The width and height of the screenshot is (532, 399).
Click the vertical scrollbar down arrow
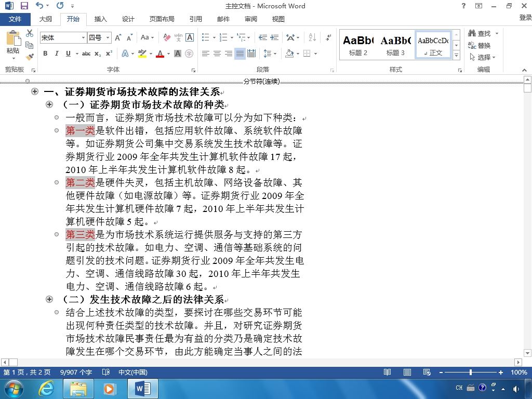coord(527,353)
